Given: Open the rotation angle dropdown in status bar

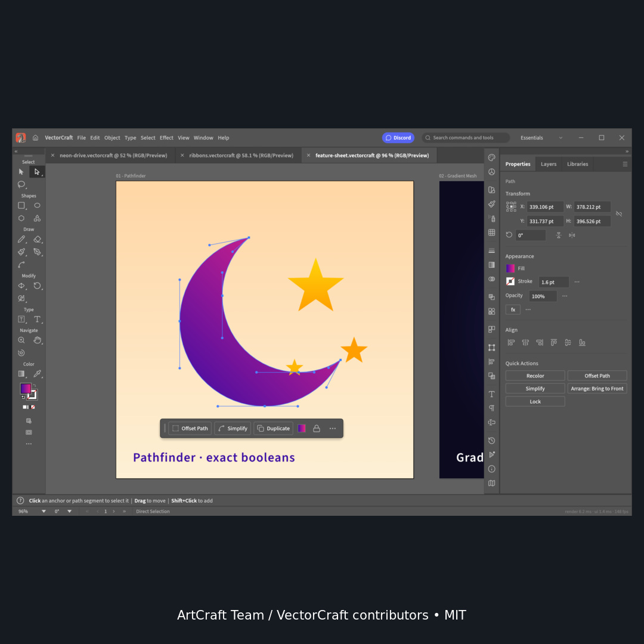Looking at the screenshot, I should pos(69,512).
